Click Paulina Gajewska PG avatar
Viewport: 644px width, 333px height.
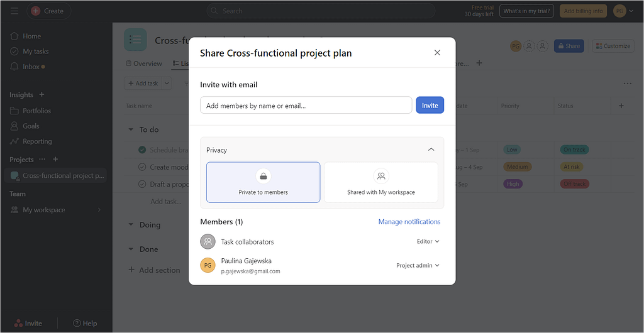point(208,265)
